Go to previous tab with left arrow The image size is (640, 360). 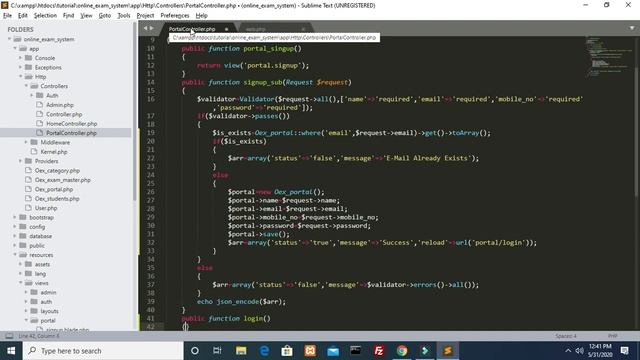[145, 28]
